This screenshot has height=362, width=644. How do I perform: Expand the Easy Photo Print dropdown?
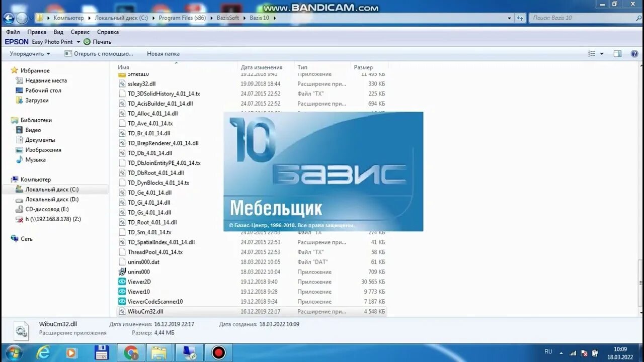coord(78,42)
